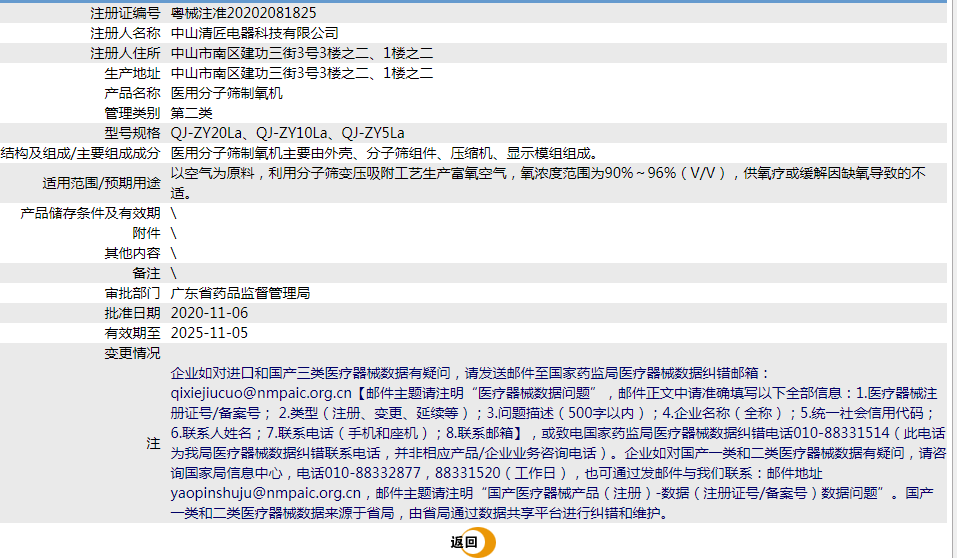This screenshot has width=957, height=558.
Task: Click the 注册人名称 label
Action: [125, 33]
